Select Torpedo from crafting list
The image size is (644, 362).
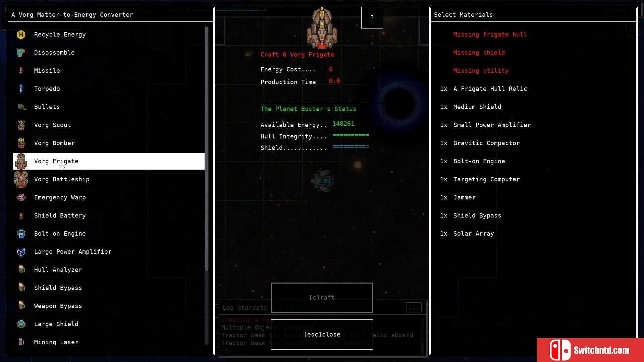point(47,88)
